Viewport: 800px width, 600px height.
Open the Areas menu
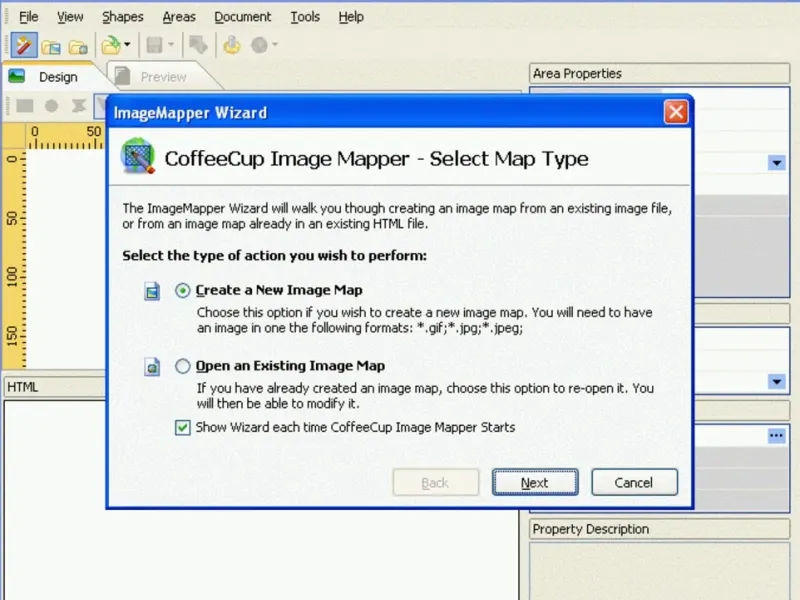[179, 17]
